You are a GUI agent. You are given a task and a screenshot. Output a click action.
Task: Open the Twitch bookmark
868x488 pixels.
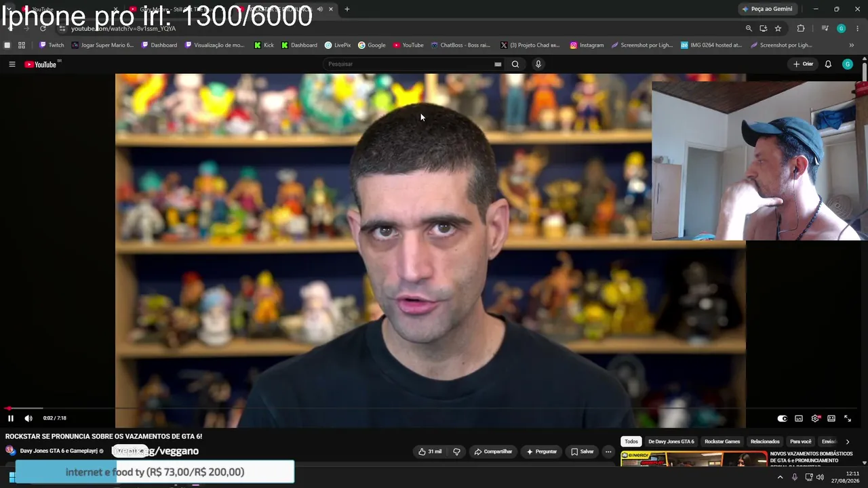coord(52,45)
